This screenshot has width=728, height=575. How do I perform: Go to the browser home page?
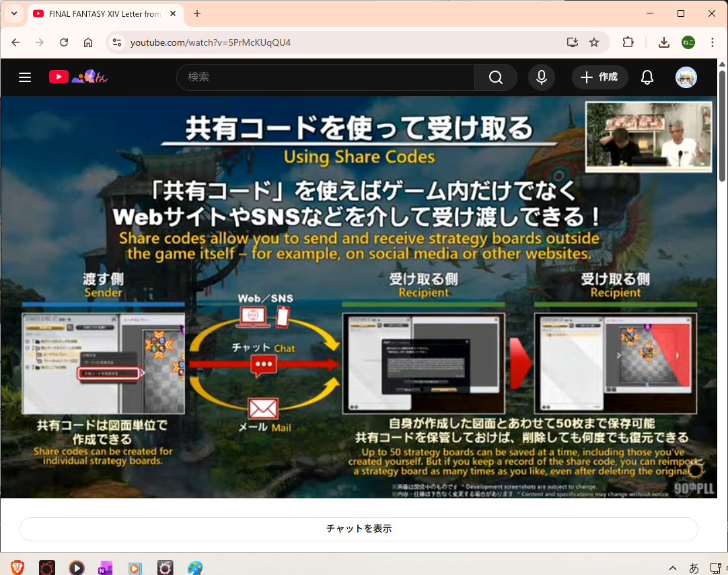88,42
